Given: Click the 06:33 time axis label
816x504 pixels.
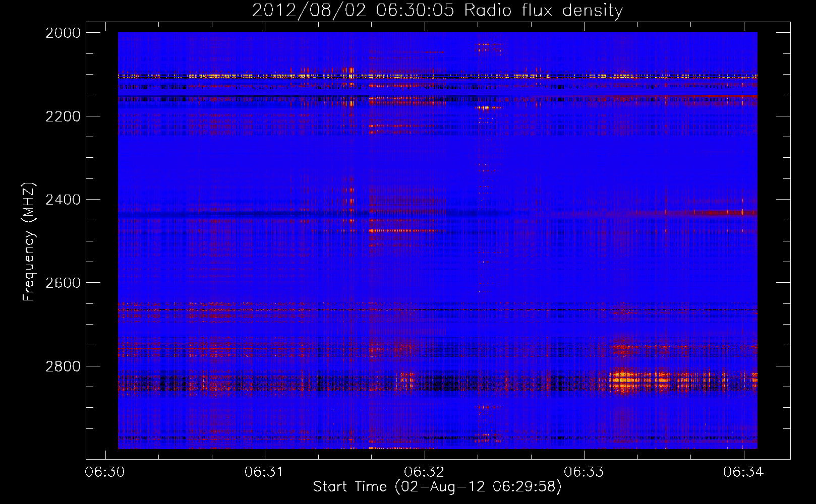Looking at the screenshot, I should point(584,472).
